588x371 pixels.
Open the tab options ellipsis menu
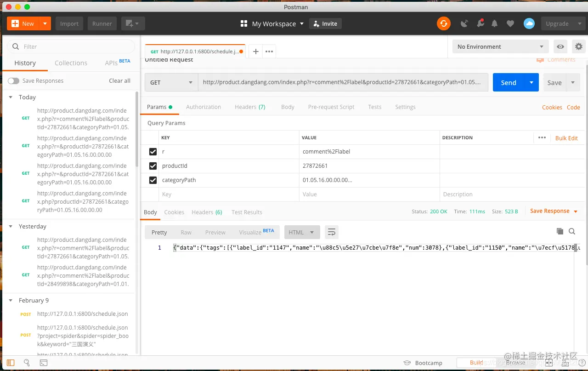click(x=269, y=51)
